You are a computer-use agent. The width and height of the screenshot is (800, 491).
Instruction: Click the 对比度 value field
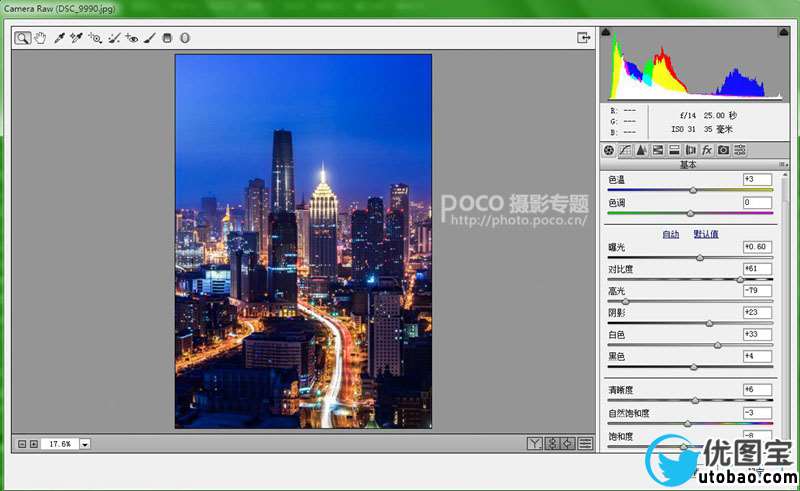pyautogui.click(x=757, y=268)
